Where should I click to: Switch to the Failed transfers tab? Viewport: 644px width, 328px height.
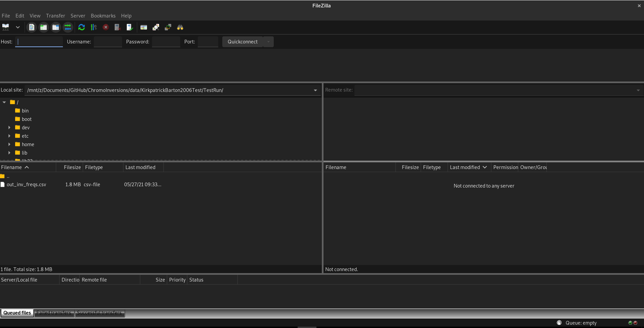[54, 313]
